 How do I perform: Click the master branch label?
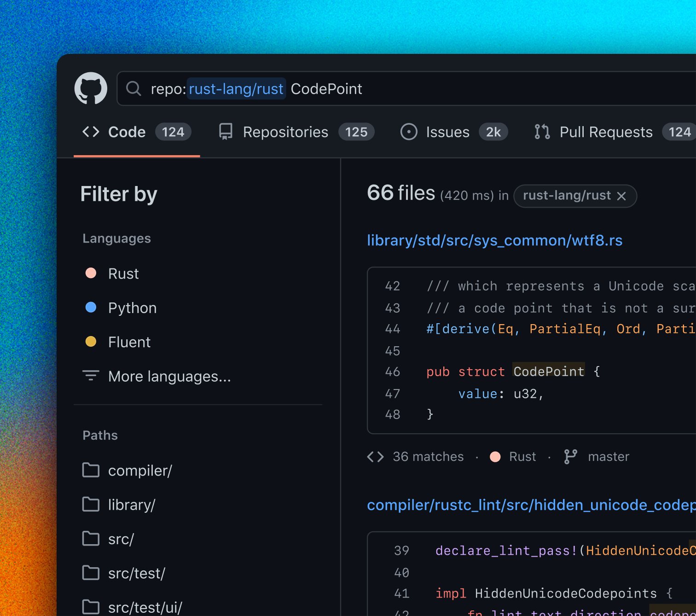click(x=609, y=457)
